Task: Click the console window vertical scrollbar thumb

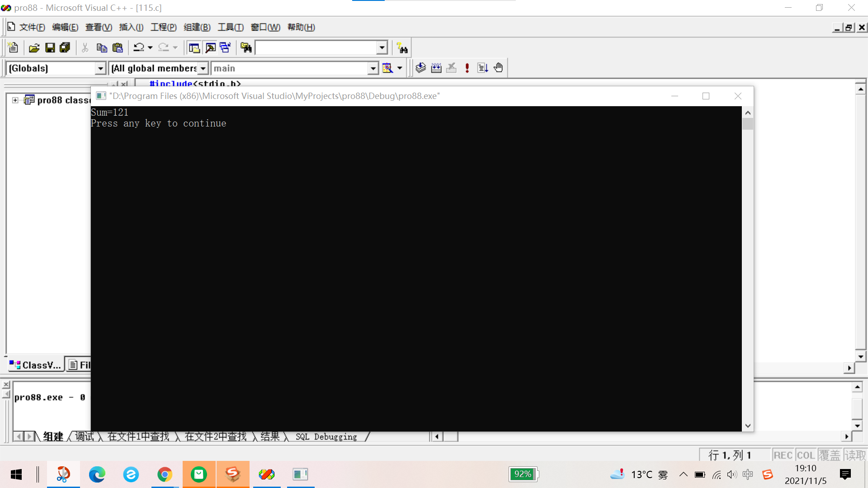Action: [x=748, y=124]
